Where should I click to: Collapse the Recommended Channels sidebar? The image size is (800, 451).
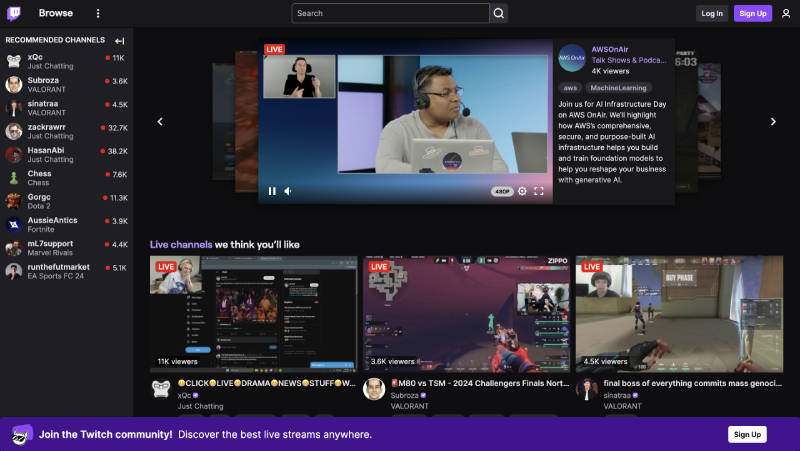pos(120,40)
